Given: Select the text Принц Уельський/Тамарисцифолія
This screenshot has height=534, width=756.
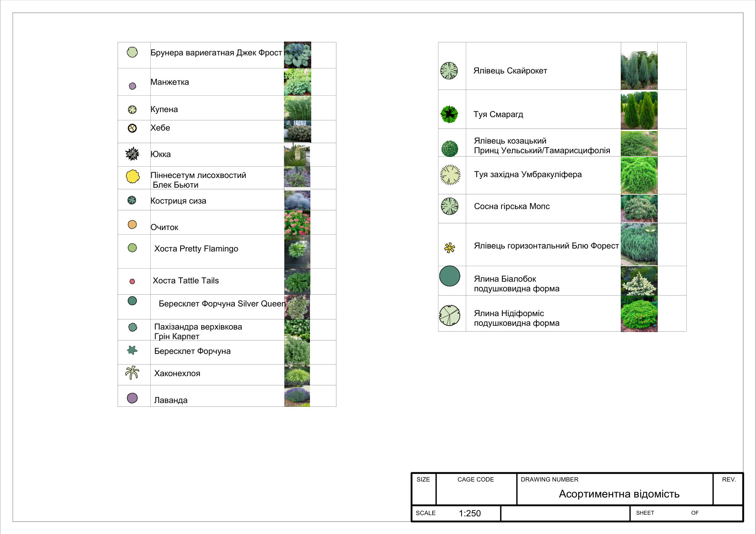Looking at the screenshot, I should (x=542, y=150).
